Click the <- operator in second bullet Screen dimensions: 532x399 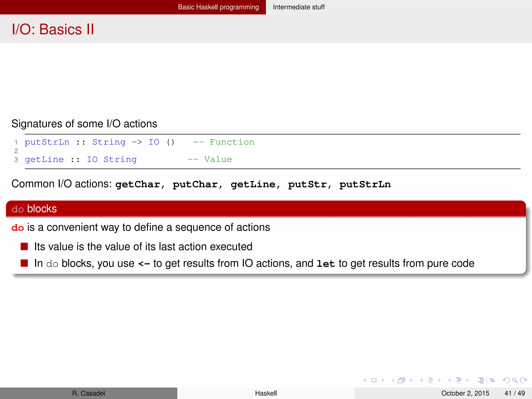[144, 264]
